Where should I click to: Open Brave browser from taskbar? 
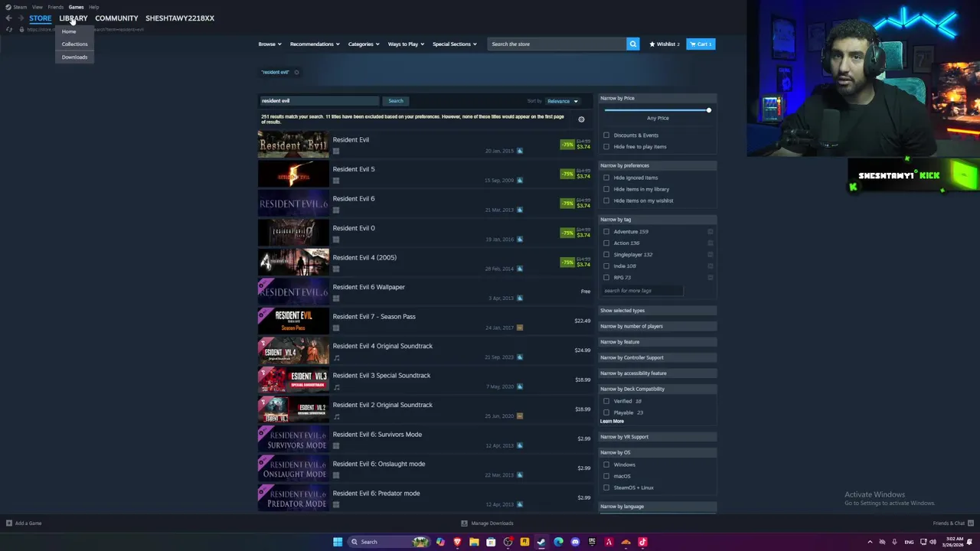(457, 542)
